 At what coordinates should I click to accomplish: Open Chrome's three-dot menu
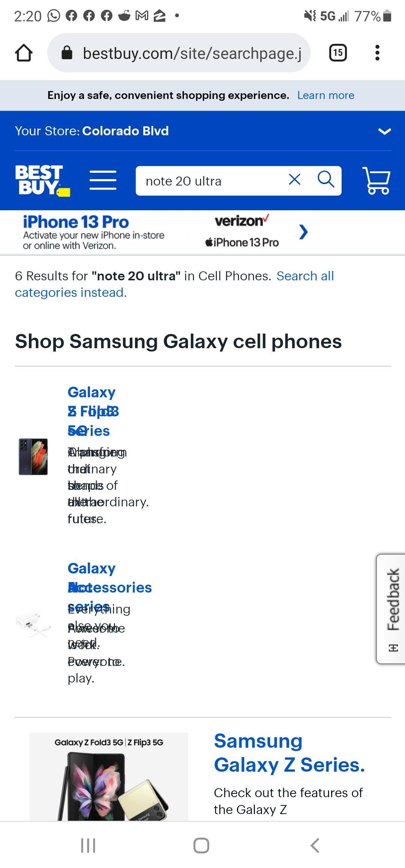click(377, 52)
